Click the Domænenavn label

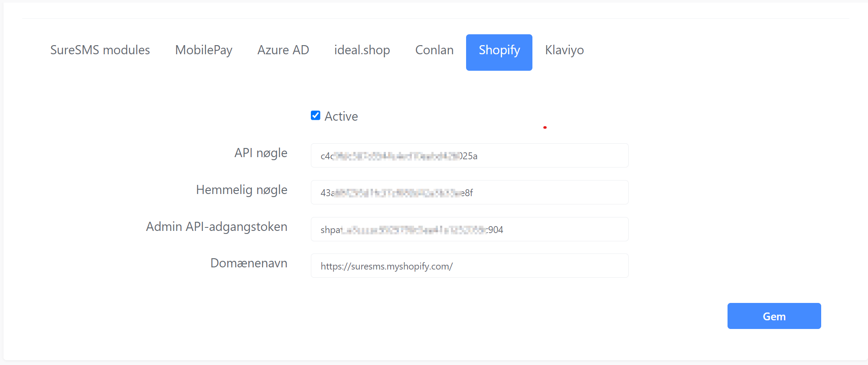(249, 263)
